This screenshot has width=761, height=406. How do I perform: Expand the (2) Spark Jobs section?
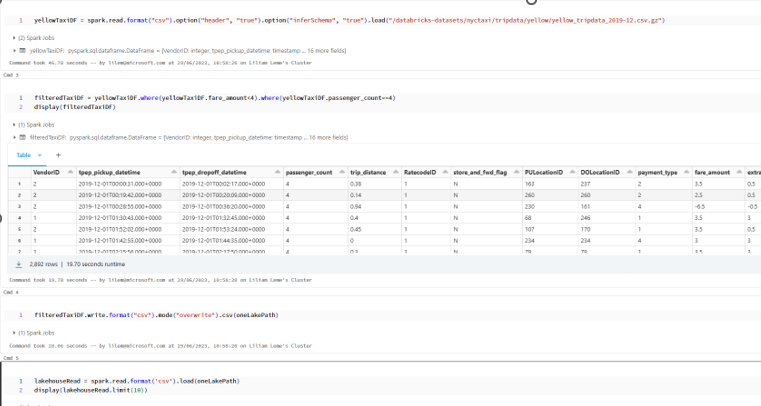[15, 38]
